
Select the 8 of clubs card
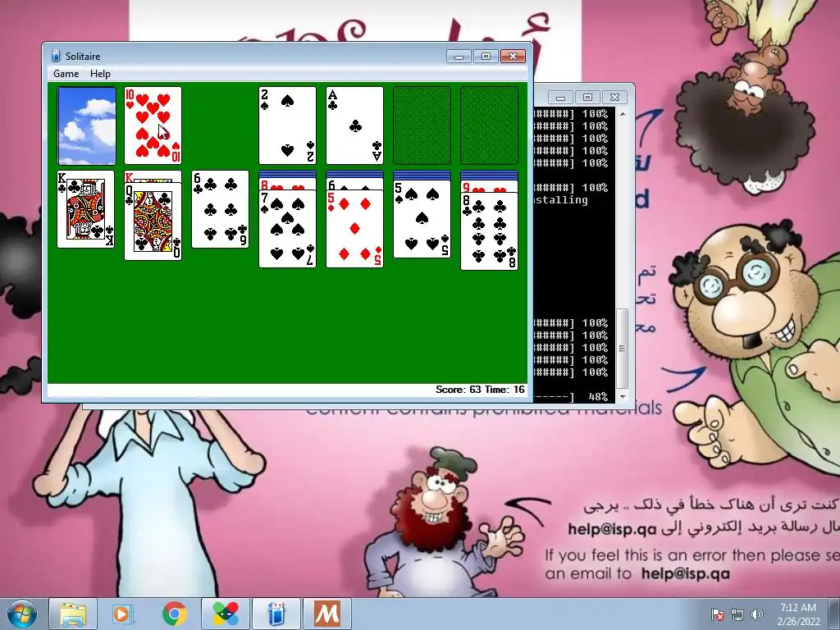pos(489,231)
